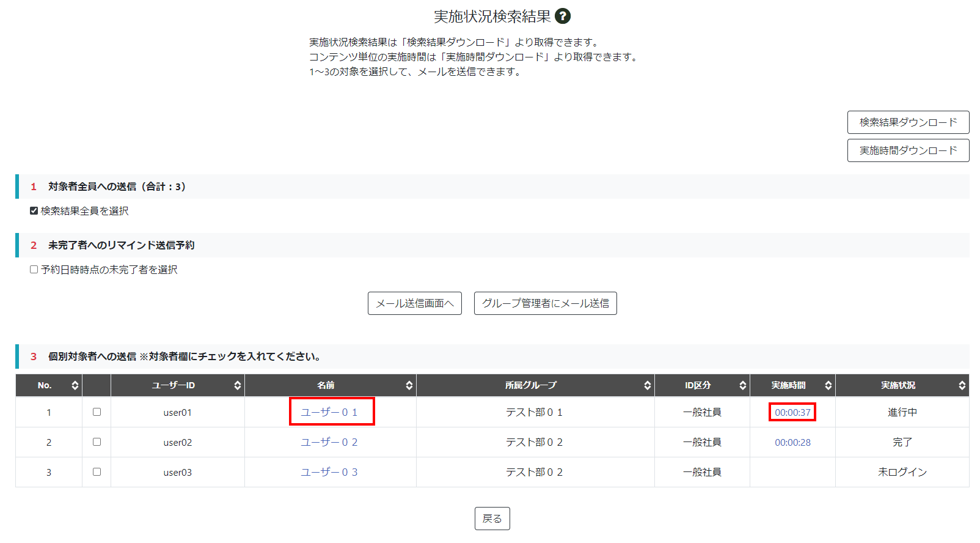
Task: Sort table by No. column
Action: click(75, 385)
